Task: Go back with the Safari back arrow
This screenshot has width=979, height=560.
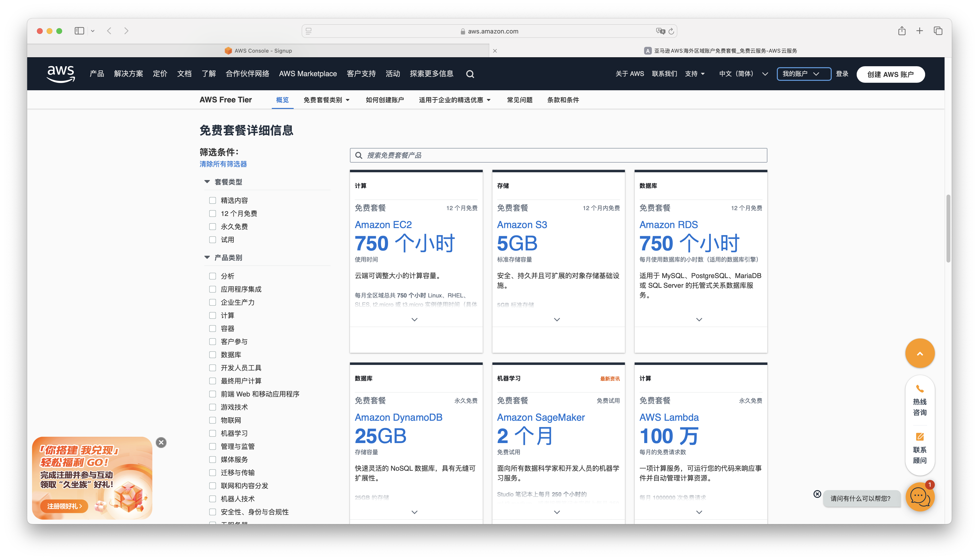Action: tap(109, 31)
